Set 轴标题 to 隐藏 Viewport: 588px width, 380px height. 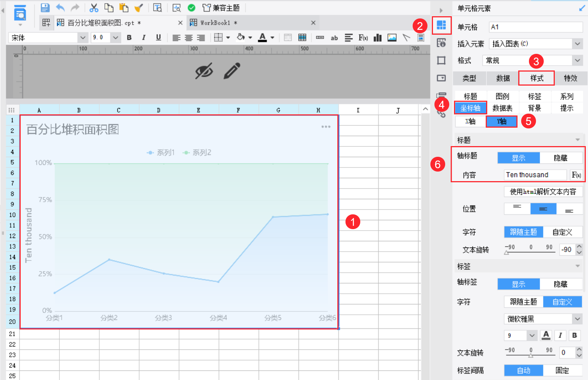tap(561, 158)
